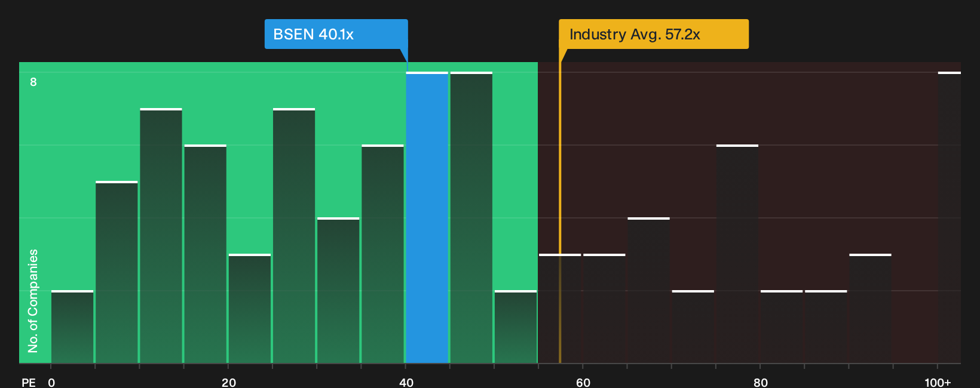The height and width of the screenshot is (388, 980).
Task: Click the 'No. of Companies' axis label
Action: pyautogui.click(x=33, y=301)
